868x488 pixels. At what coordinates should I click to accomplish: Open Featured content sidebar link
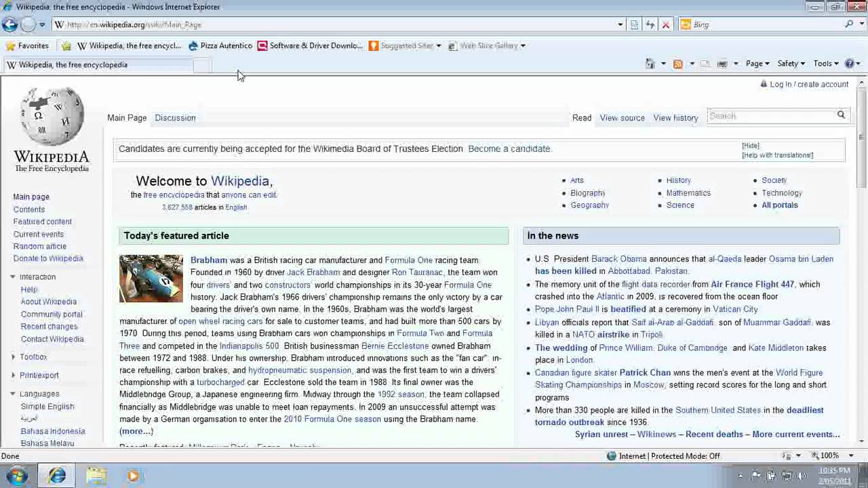click(42, 222)
